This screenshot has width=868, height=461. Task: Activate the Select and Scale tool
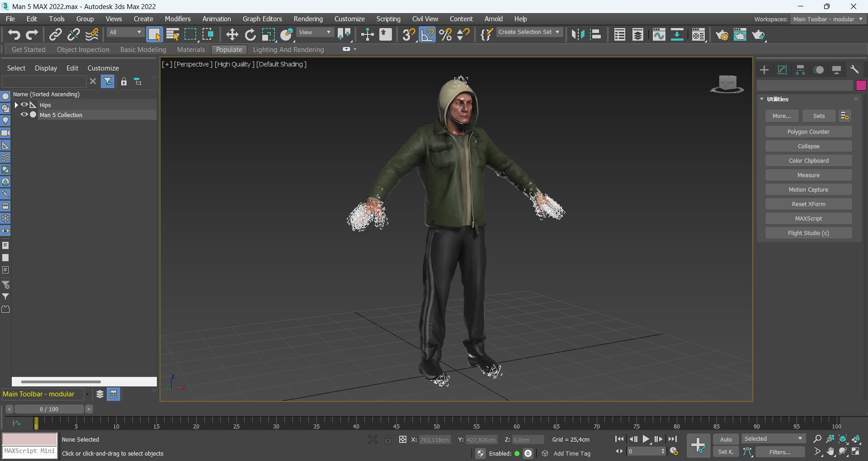tap(268, 35)
